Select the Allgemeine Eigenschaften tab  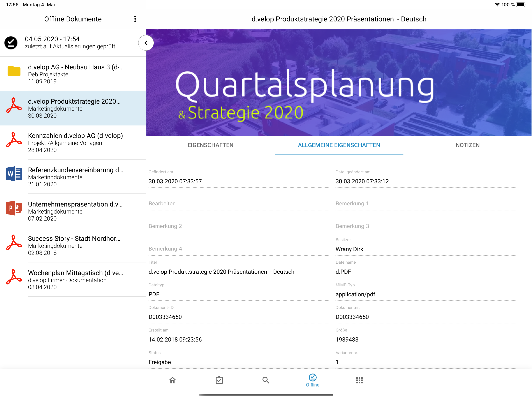[x=339, y=145]
